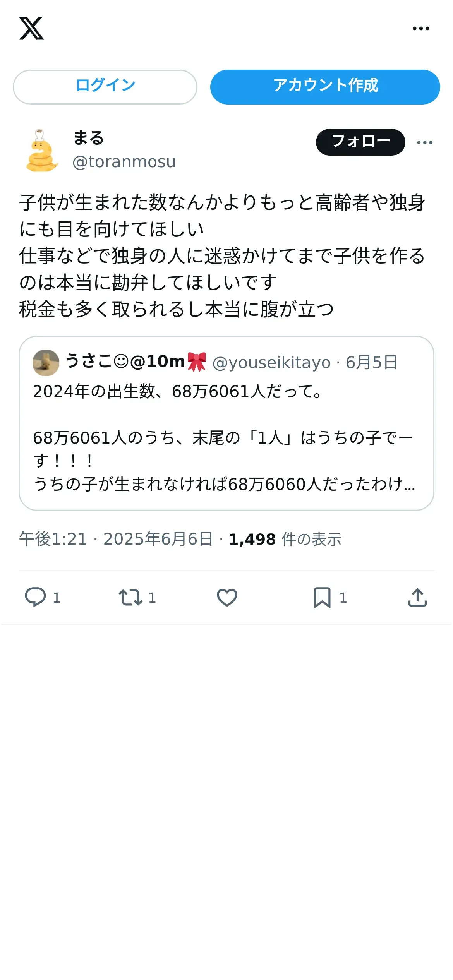Like the tweet with heart icon
This screenshot has width=453, height=980.
pyautogui.click(x=227, y=597)
